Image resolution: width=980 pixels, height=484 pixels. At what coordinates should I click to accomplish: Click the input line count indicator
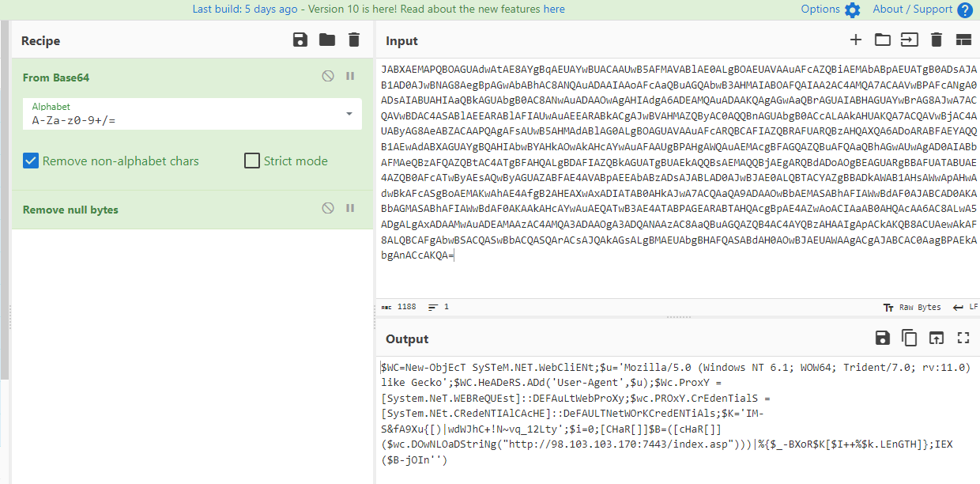(439, 307)
